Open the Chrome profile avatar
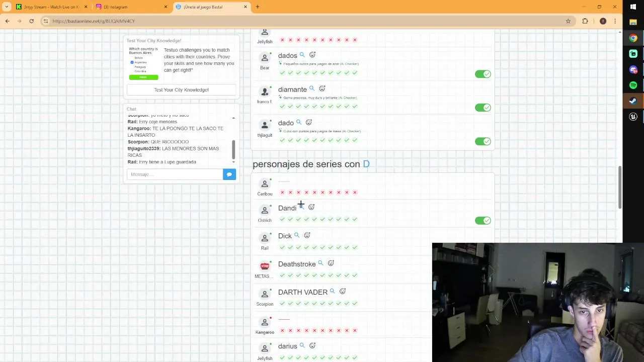Screen dimensions: 644x362 [x=603, y=21]
